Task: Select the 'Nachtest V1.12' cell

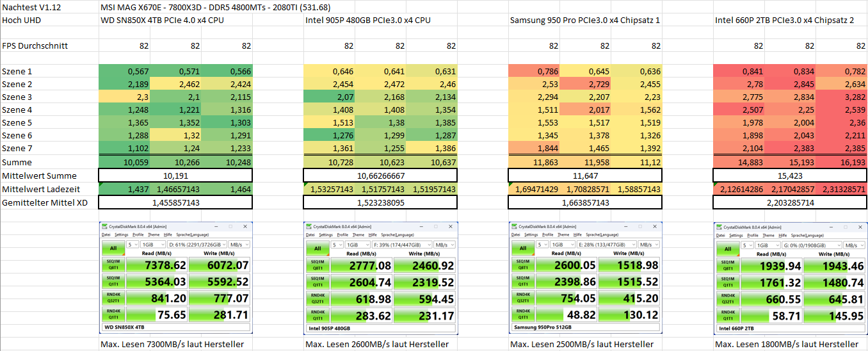Action: tap(49, 7)
